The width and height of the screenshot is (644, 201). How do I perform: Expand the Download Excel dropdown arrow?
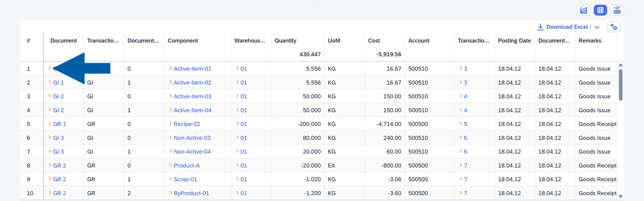pyautogui.click(x=597, y=27)
